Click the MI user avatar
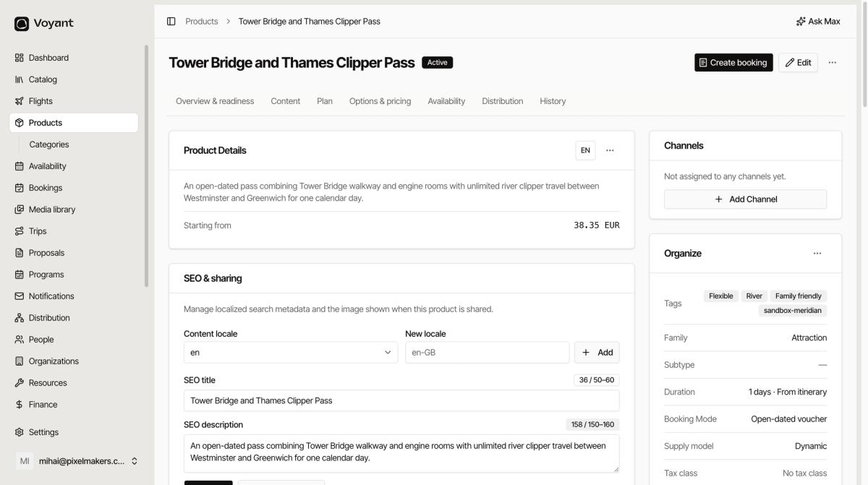The image size is (868, 485). (x=25, y=461)
